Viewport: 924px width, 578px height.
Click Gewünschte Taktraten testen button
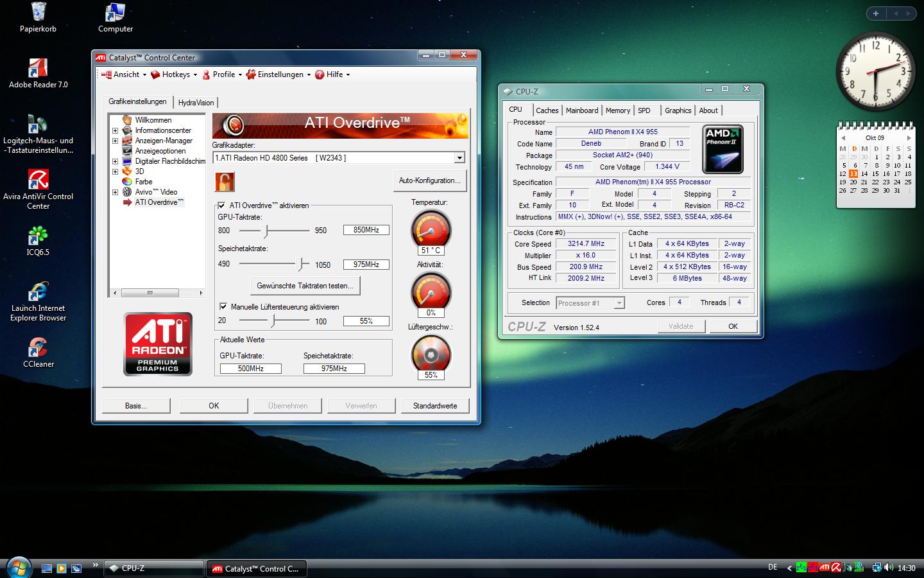(305, 286)
